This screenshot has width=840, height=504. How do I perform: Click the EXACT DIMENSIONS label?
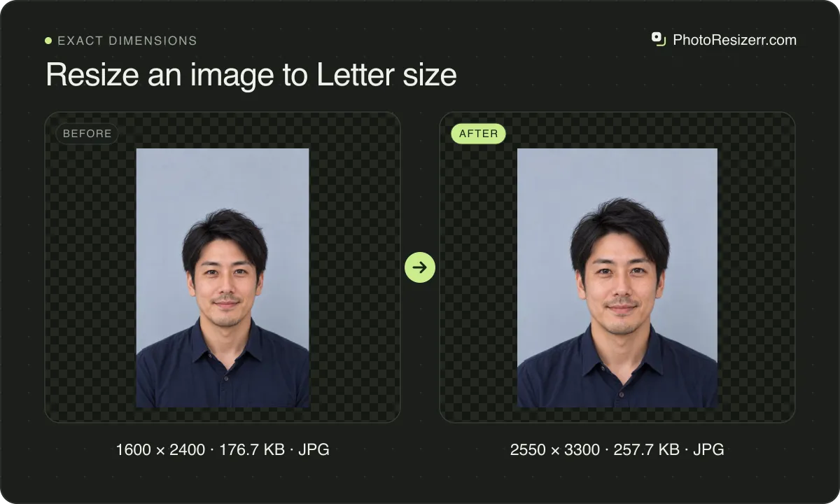[x=127, y=41]
